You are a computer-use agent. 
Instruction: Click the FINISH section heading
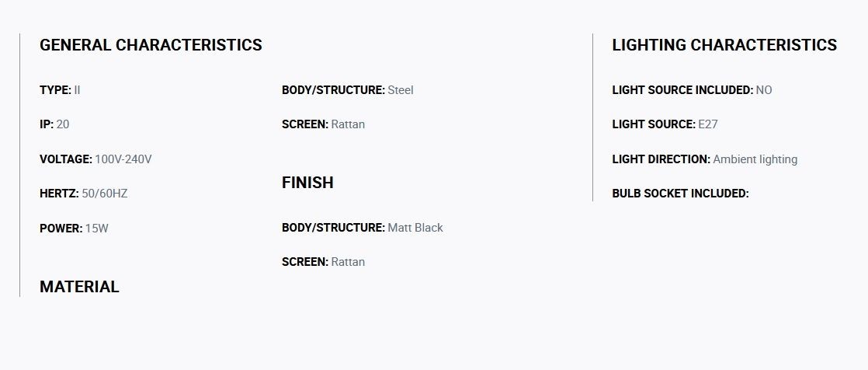(x=307, y=182)
